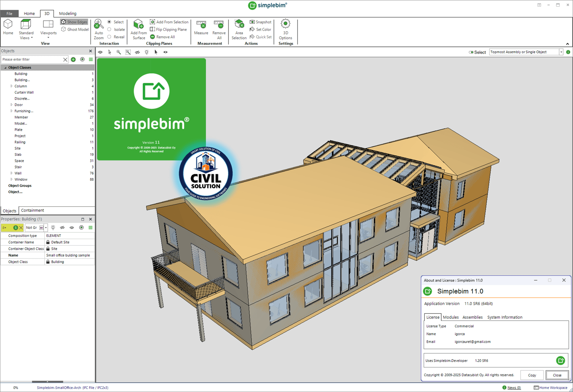Open the System Information tab
573x392 pixels.
point(505,317)
